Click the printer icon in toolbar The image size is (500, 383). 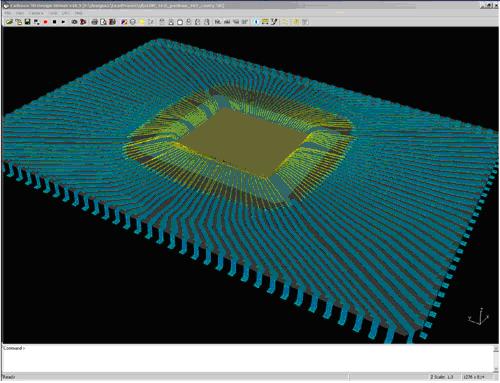click(x=95, y=22)
